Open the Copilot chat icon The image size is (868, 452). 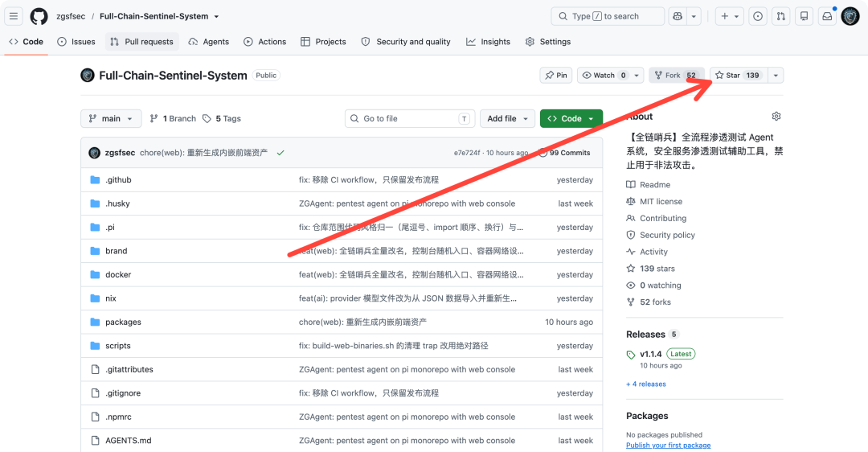point(678,16)
